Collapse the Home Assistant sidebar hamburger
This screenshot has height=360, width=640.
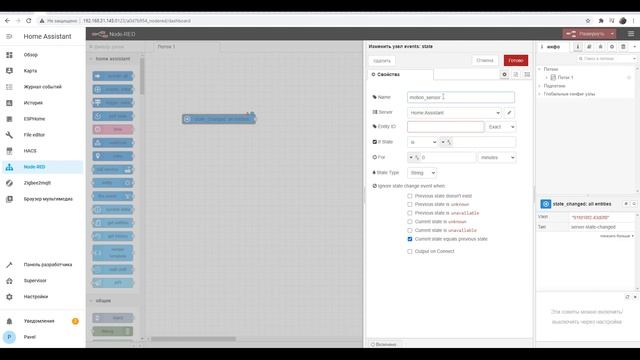pos(9,36)
